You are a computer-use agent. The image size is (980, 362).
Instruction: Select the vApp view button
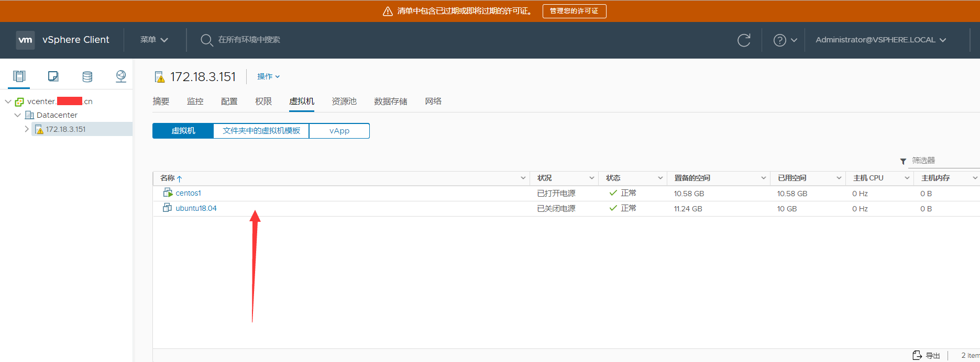(339, 131)
